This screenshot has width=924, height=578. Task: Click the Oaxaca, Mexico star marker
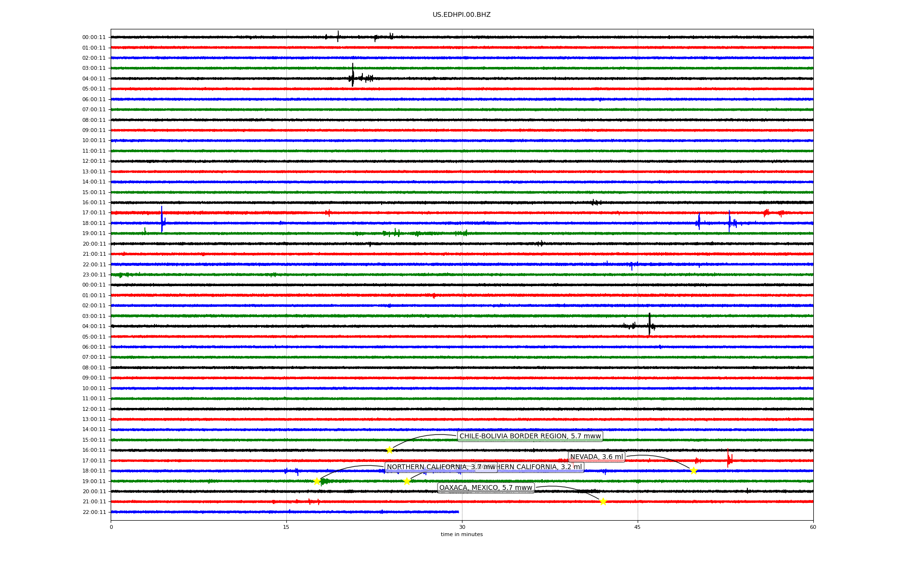click(x=603, y=502)
